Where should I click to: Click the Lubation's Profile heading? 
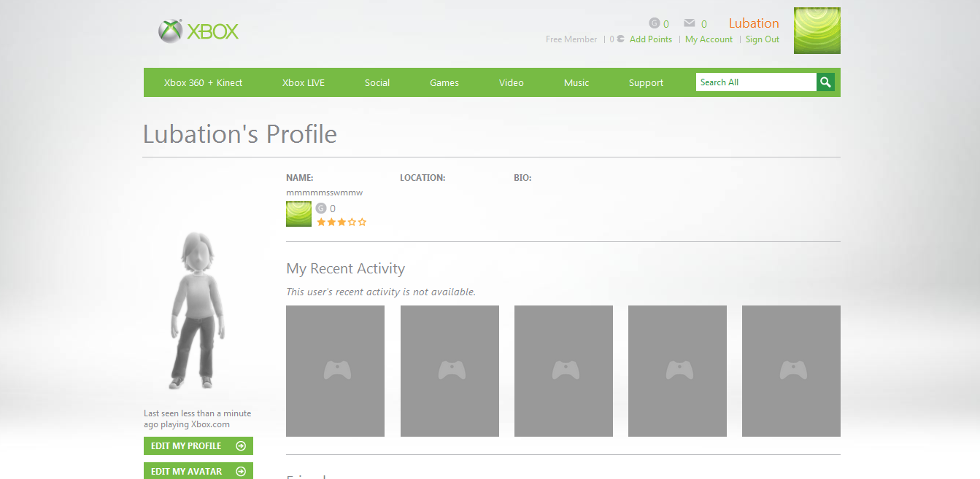240,134
